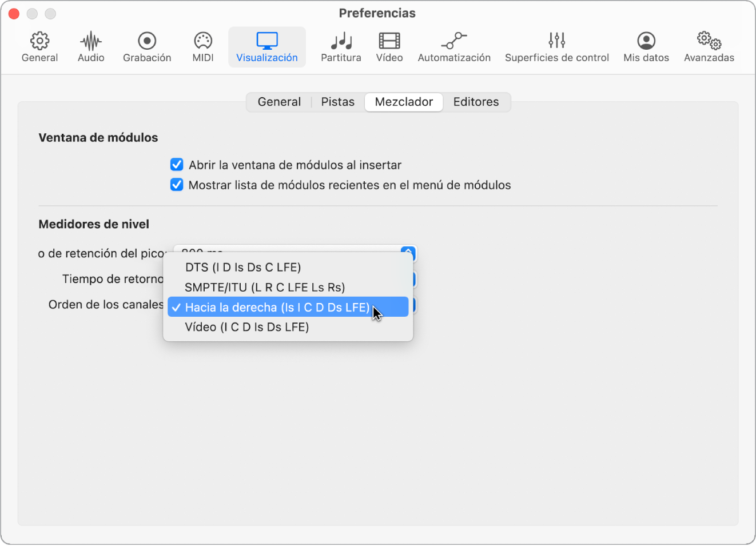Switch to the Pistas tab
Screen dimensions: 756x546
(x=337, y=102)
